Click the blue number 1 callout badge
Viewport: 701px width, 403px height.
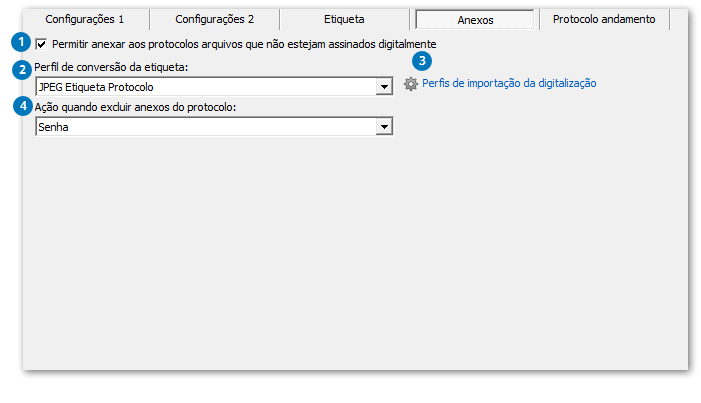[20, 42]
